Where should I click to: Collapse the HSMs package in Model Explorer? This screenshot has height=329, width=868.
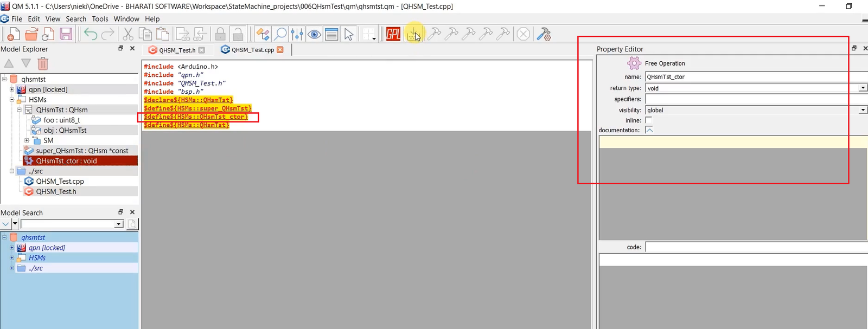point(11,99)
